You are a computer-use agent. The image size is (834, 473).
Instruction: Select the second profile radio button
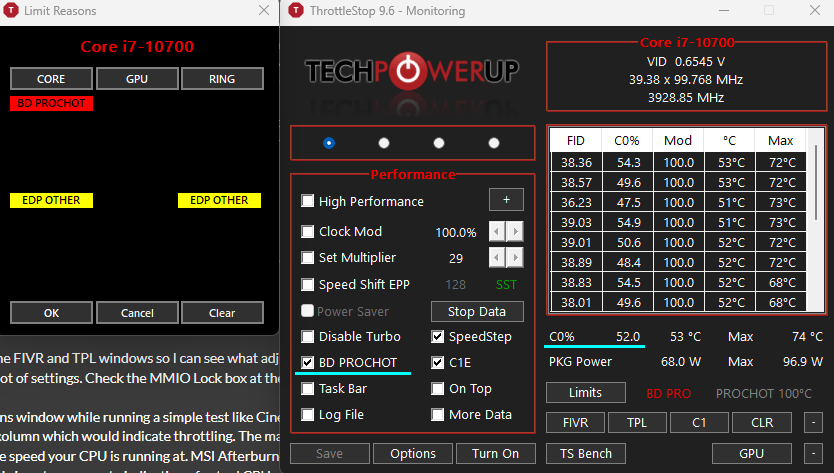[383, 143]
